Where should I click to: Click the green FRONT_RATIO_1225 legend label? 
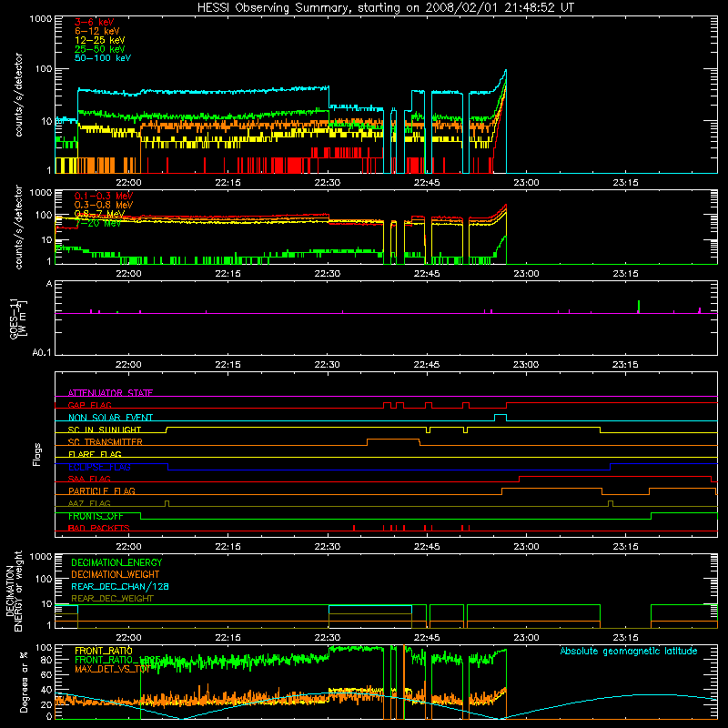(117, 660)
